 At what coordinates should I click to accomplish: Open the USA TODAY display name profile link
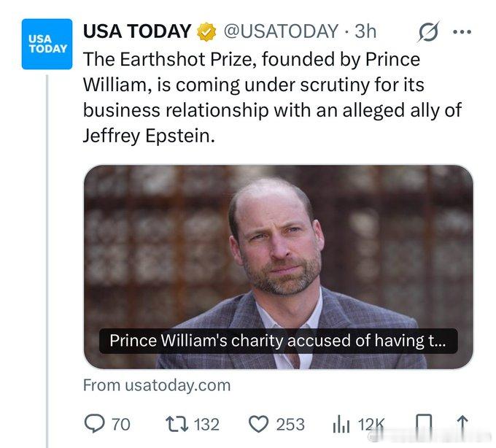[x=136, y=31]
